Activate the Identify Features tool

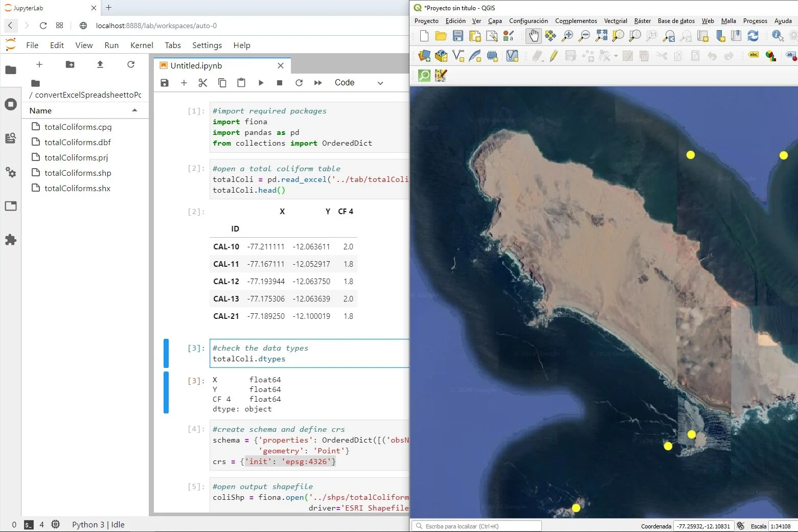(777, 36)
